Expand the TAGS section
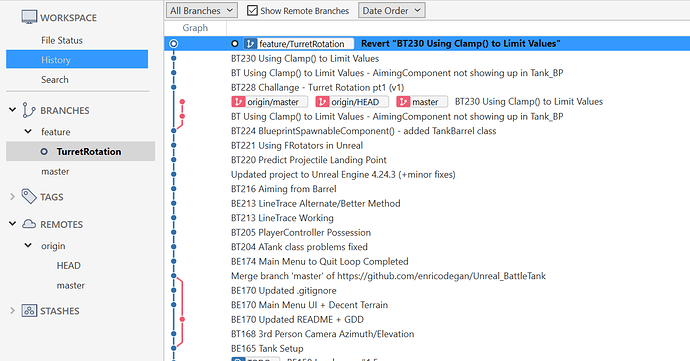Screen dimensions: 690x361 click(12, 197)
